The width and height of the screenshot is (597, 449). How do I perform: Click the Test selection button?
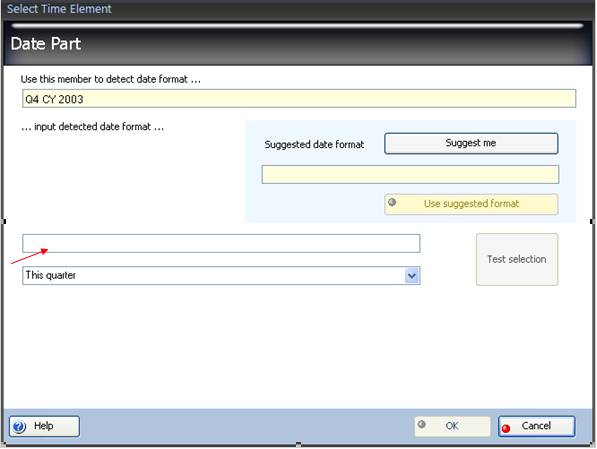[x=517, y=259]
